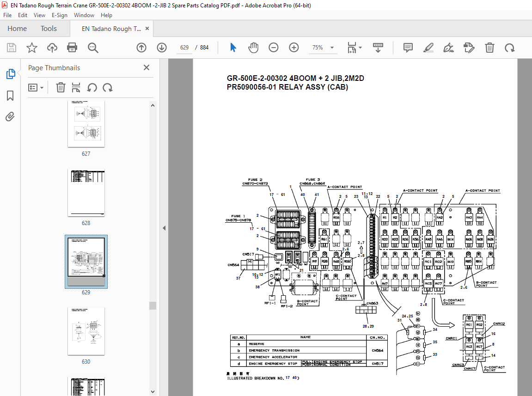Go to next page arrow
This screenshot has height=396, width=532.
[162, 48]
